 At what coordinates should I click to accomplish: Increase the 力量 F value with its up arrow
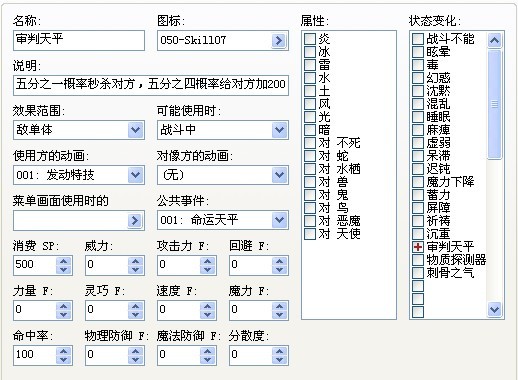point(64,306)
